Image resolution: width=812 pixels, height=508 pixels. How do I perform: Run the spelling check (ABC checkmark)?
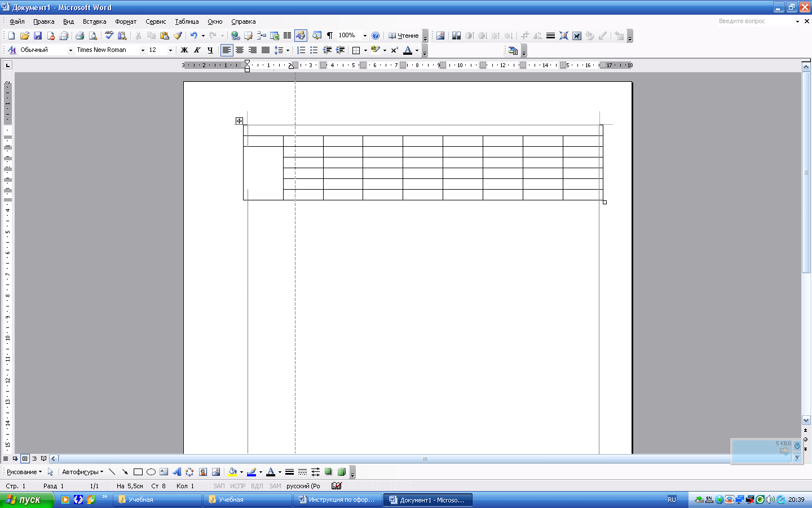(x=109, y=36)
